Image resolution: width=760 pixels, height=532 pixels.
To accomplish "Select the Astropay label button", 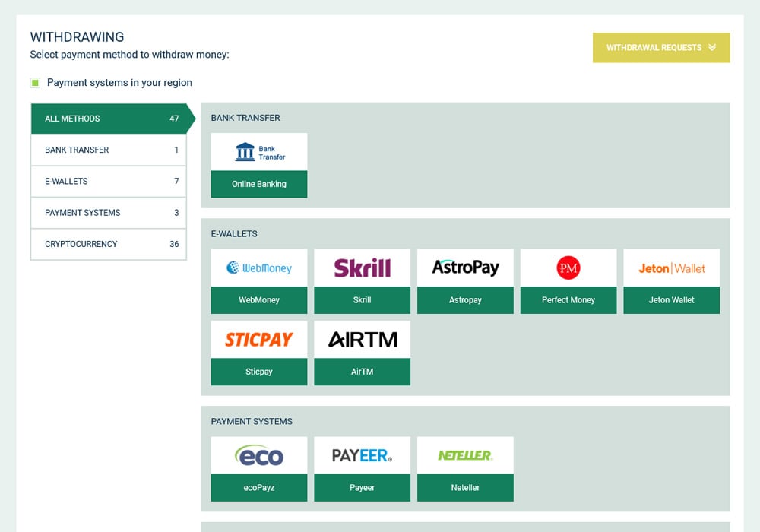I will point(465,300).
